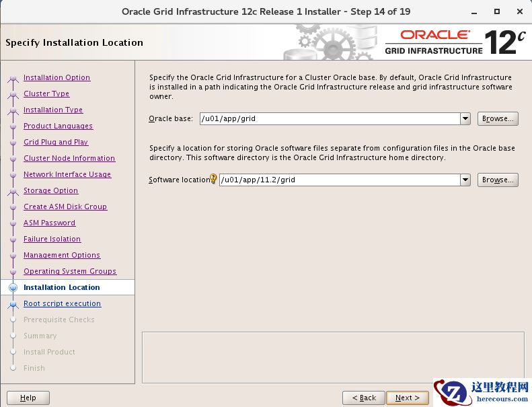This screenshot has width=532, height=407.
Task: Click the Root script execution step marker icon
Action: pyautogui.click(x=13, y=304)
